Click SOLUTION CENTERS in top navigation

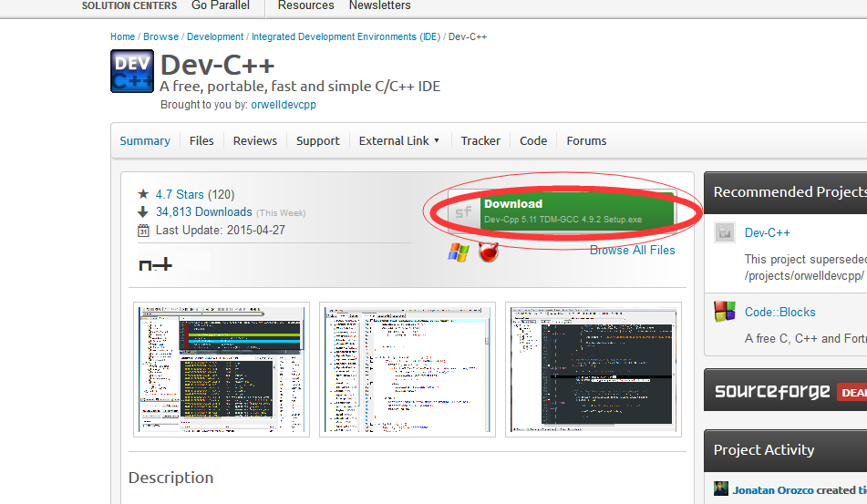click(x=129, y=5)
